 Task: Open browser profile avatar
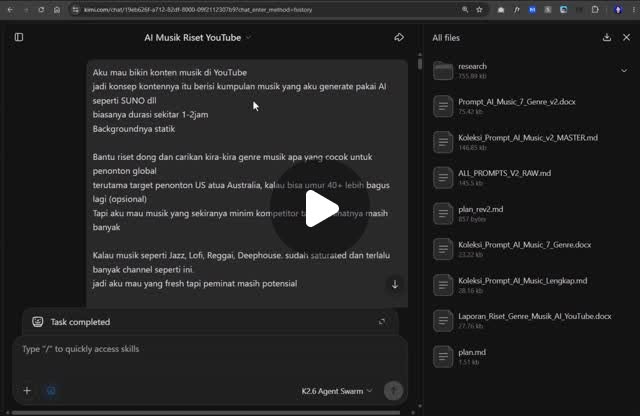coord(618,9)
